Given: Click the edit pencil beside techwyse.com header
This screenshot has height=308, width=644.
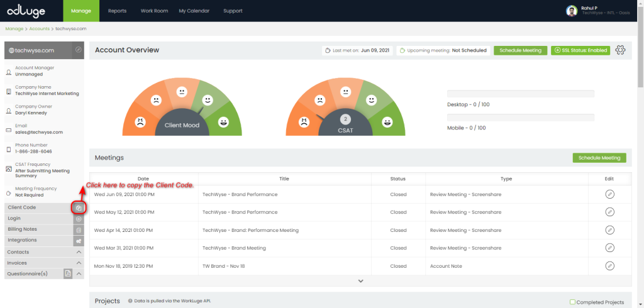Looking at the screenshot, I should tap(78, 50).
